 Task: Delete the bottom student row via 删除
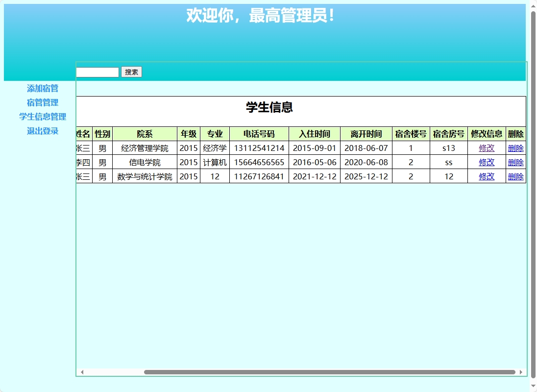click(x=516, y=176)
